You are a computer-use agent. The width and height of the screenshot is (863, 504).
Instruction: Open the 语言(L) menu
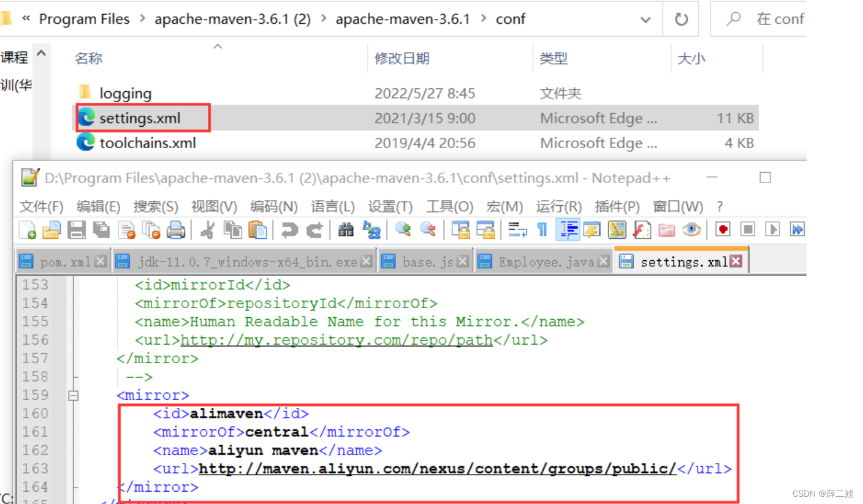click(x=332, y=206)
